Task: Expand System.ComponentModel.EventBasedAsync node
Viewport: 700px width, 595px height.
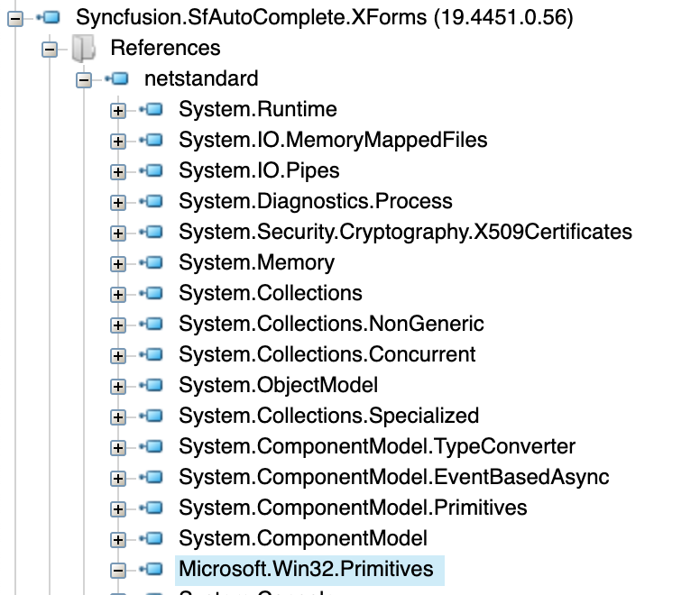Action: [118, 479]
